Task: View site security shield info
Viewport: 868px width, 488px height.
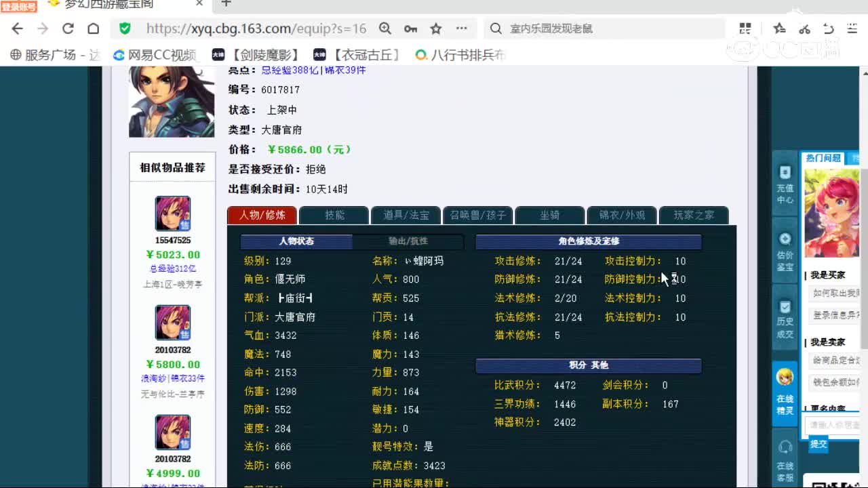Action: [125, 28]
